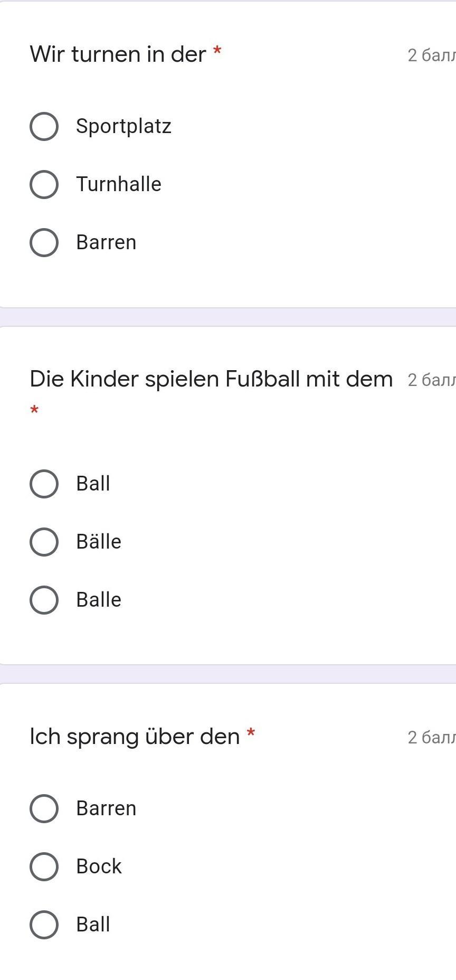Click 'Barren' label text in the first question
This screenshot has width=456, height=980.
pyautogui.click(x=106, y=242)
